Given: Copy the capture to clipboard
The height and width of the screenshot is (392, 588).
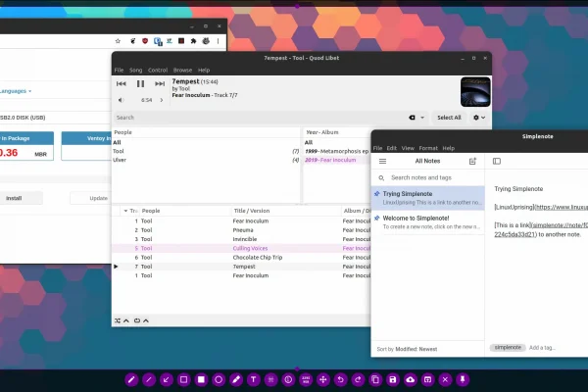Looking at the screenshot, I should coord(375,379).
